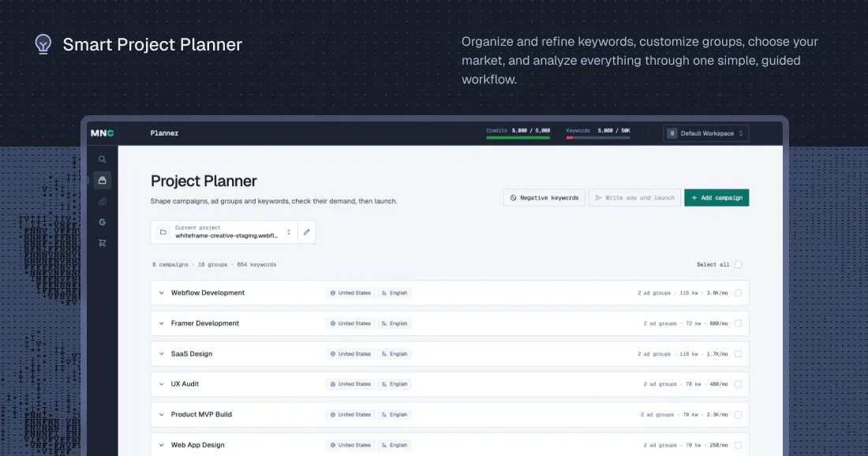Open the search icon in sidebar

(x=102, y=159)
